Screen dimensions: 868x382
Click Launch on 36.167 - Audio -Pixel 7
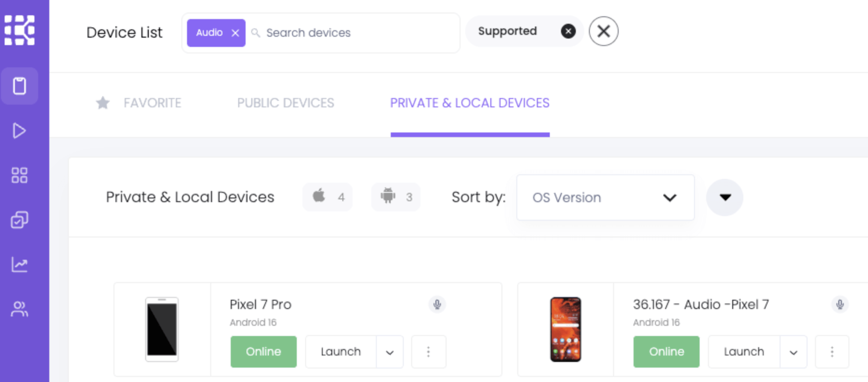click(743, 352)
